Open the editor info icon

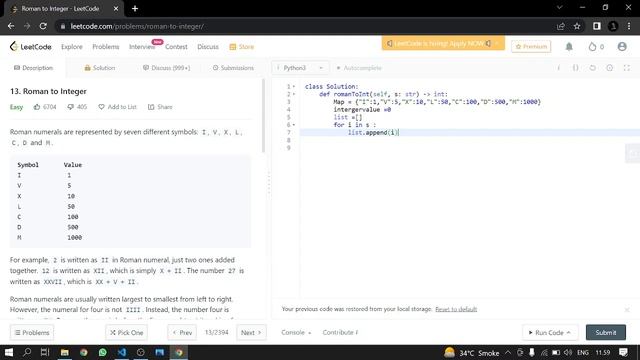[x=559, y=68]
